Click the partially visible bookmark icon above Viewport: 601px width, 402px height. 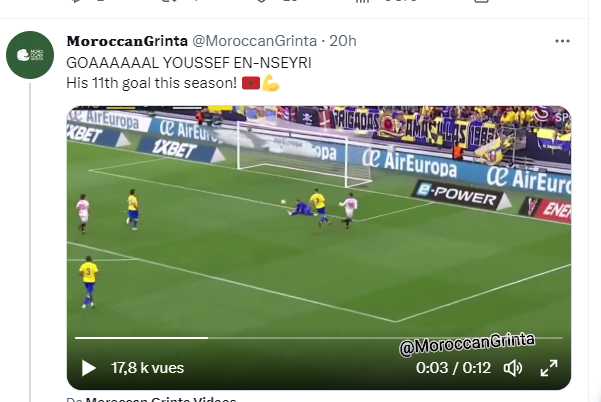[x=481, y=1]
